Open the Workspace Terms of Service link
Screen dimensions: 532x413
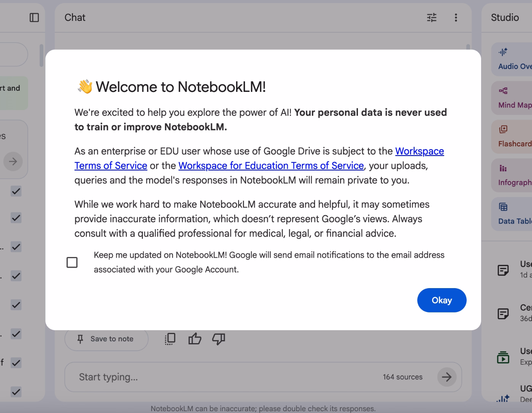259,158
